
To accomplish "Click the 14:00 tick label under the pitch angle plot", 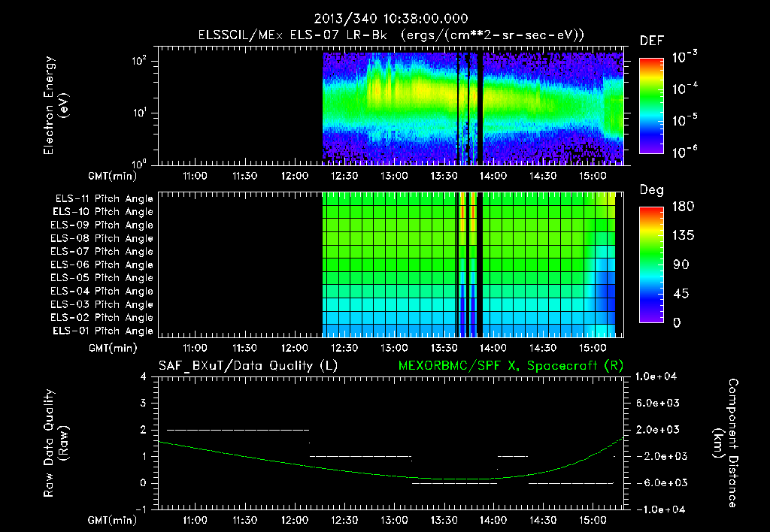I will coord(493,348).
